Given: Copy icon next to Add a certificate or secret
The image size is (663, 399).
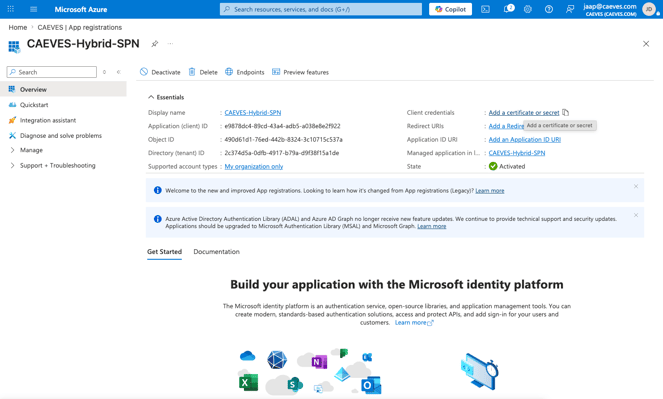Looking at the screenshot, I should [x=565, y=112].
